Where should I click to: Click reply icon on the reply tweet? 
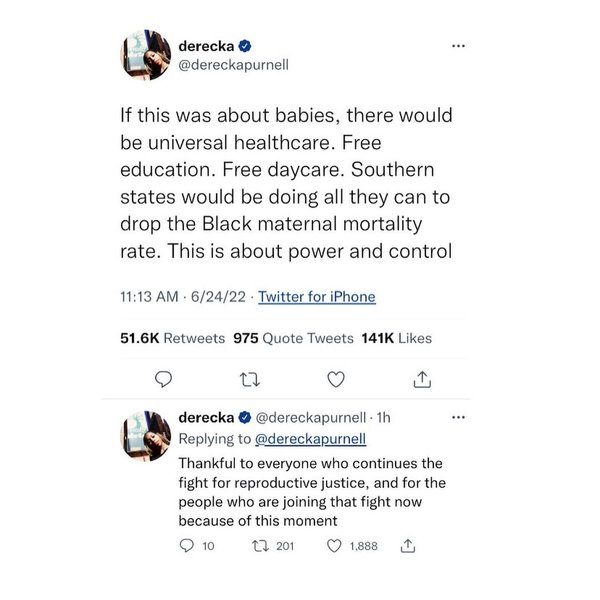pos(186,547)
